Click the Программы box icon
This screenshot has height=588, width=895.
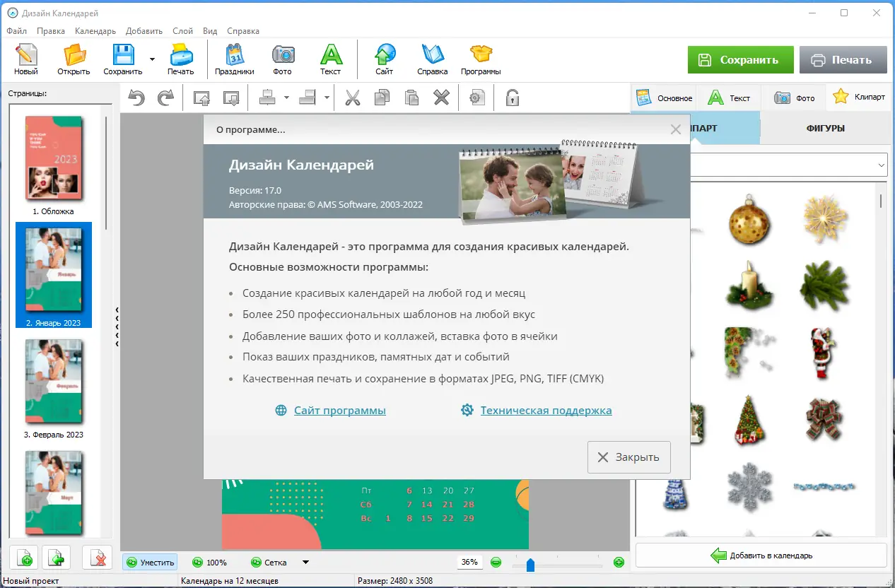click(x=481, y=59)
